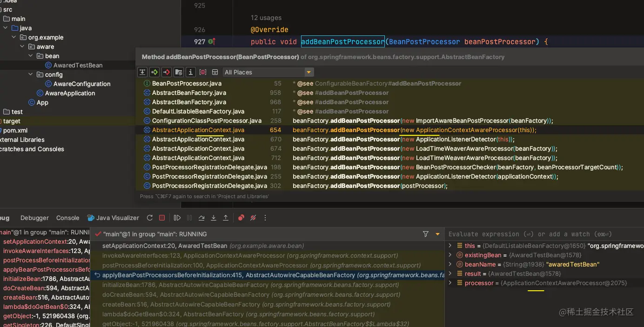Select AbstractBeanFactory.java line 958 usage
The height and width of the screenshot is (327, 644).
[389, 93]
